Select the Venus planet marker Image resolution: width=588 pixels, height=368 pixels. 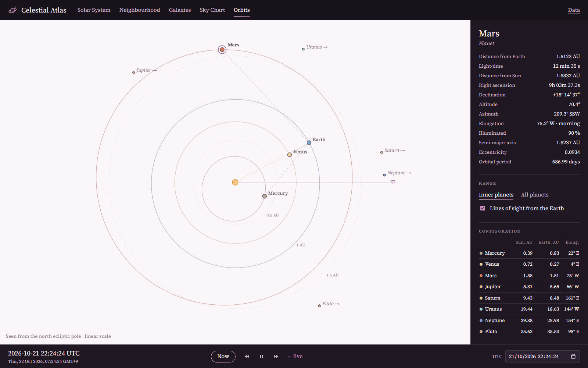click(290, 155)
